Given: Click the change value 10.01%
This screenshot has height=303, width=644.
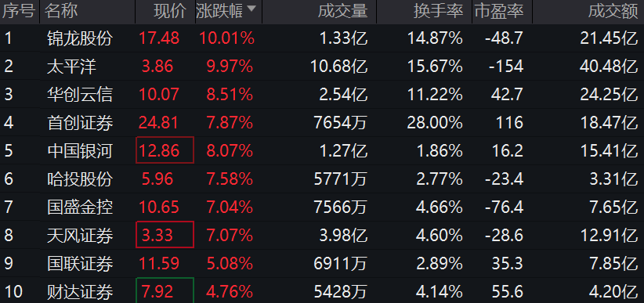Looking at the screenshot, I should [227, 38].
